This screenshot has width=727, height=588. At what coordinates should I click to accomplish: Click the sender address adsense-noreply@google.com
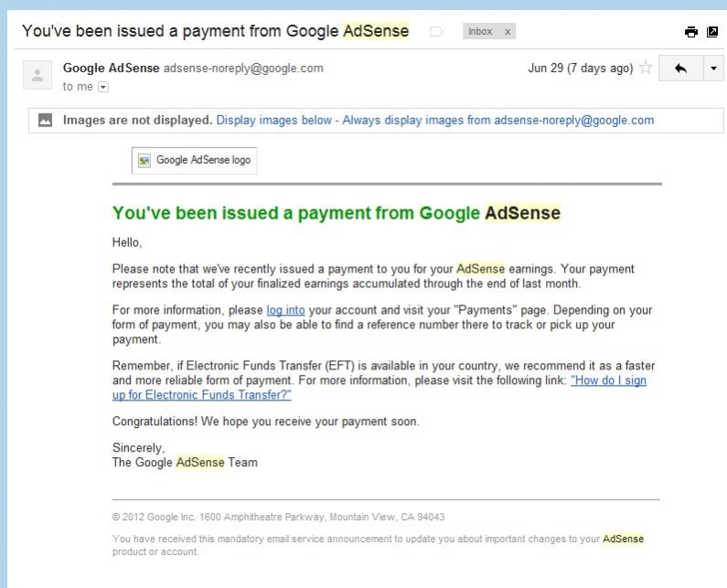coord(243,69)
